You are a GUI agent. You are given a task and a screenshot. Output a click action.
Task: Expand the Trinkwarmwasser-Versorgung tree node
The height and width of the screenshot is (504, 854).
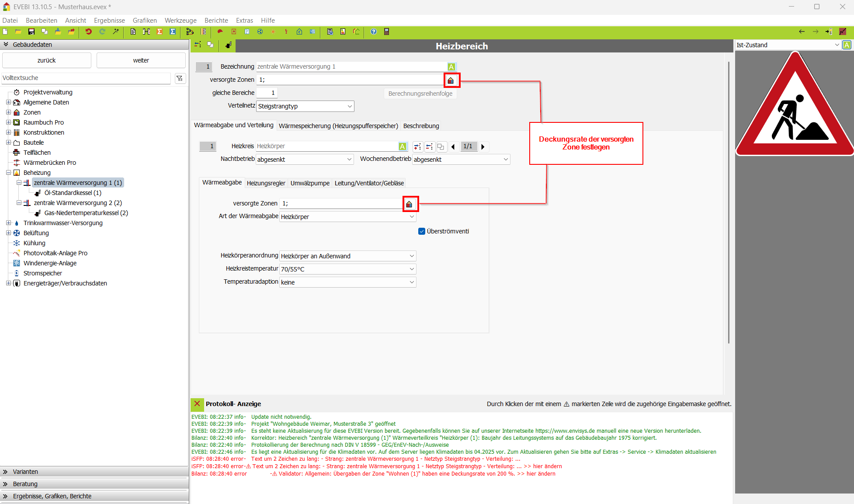pyautogui.click(x=8, y=223)
